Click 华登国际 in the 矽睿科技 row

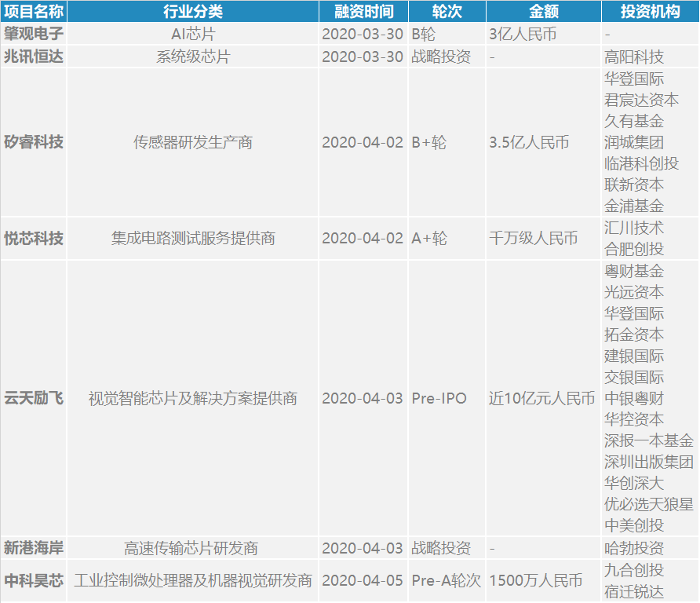[634, 79]
